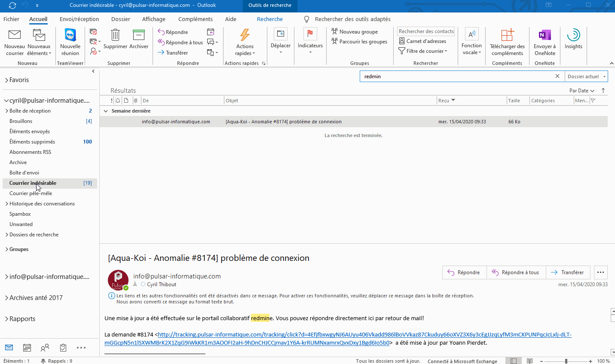Collapse the cyril@pulsar-informatique account tree
Viewport: 615px width, 364px height.
point(6,101)
